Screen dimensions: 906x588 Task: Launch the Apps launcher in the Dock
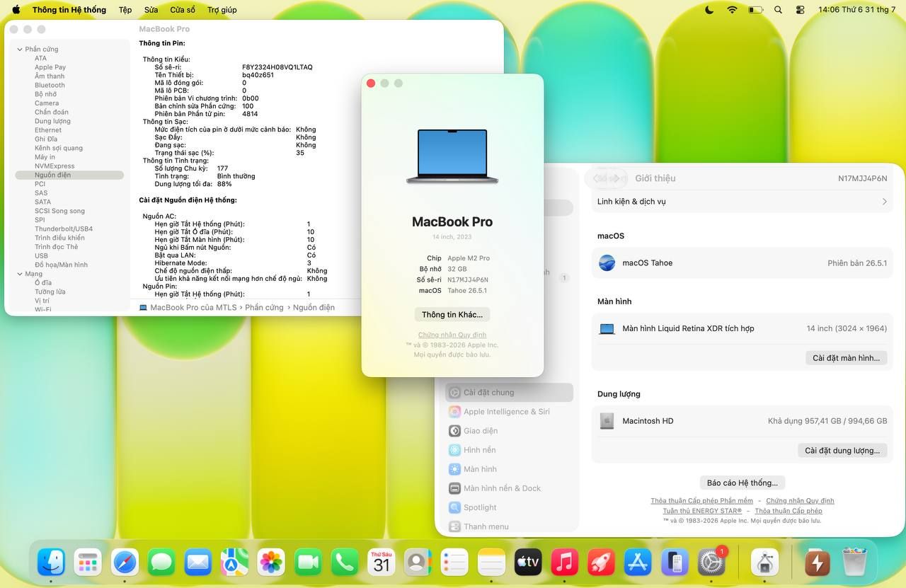[x=88, y=563]
